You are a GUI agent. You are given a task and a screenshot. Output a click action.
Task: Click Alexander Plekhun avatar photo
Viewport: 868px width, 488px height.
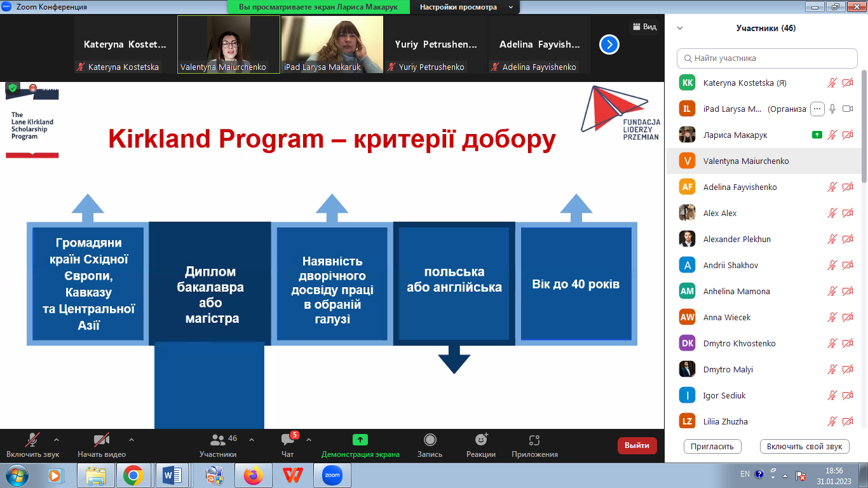pyautogui.click(x=687, y=239)
